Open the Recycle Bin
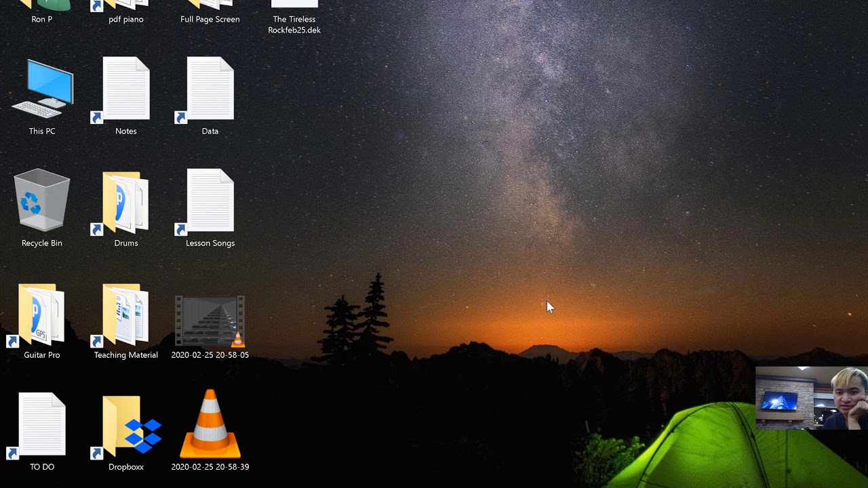 [x=42, y=201]
